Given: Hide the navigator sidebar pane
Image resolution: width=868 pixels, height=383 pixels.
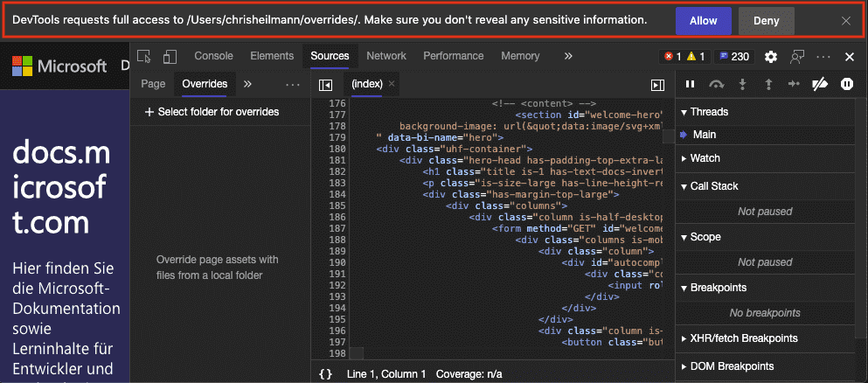Looking at the screenshot, I should pyautogui.click(x=325, y=85).
